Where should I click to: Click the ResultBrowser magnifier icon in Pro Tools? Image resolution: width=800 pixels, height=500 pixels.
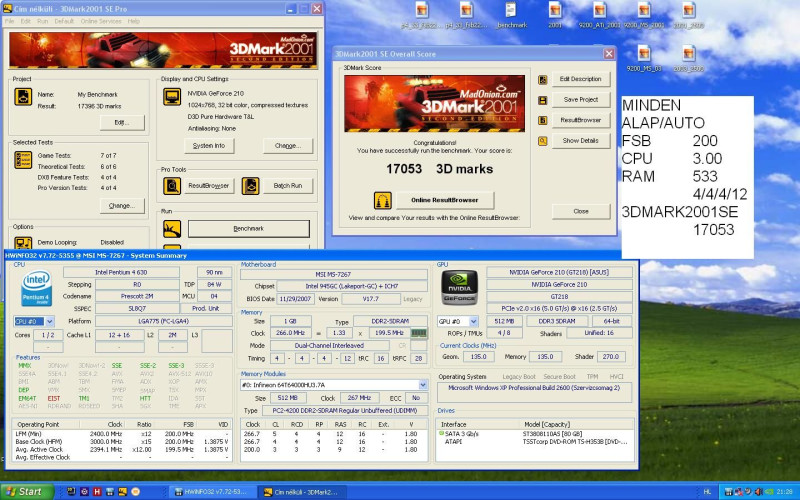point(172,186)
